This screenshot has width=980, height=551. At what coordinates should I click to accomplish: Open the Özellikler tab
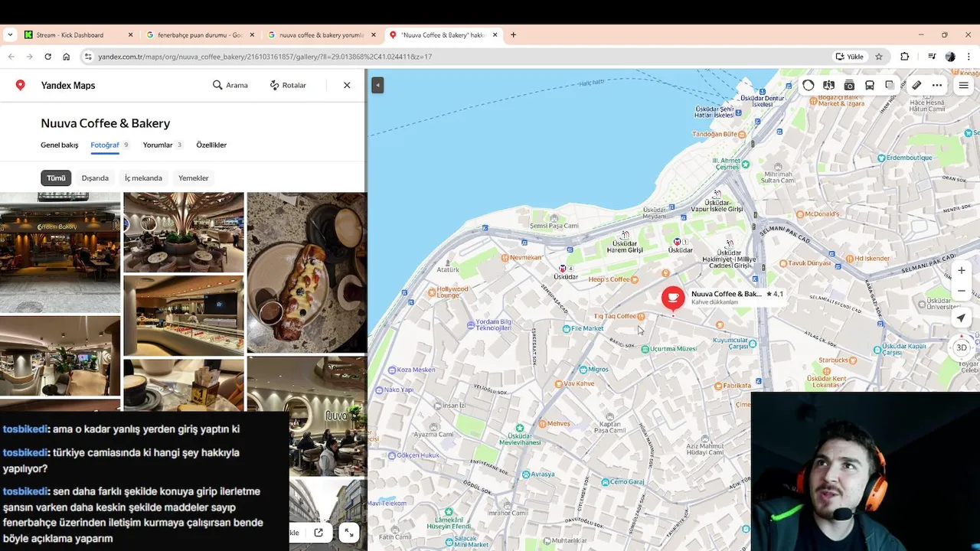[211, 145]
